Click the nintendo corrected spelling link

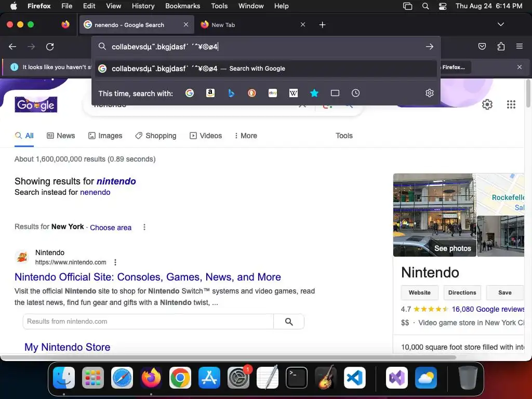(116, 181)
